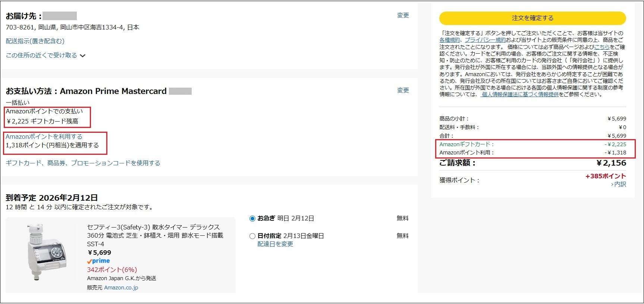Image resolution: width=644 pixels, height=304 pixels.
Task: Click Amazonポイントを利用する link
Action: [x=44, y=137]
